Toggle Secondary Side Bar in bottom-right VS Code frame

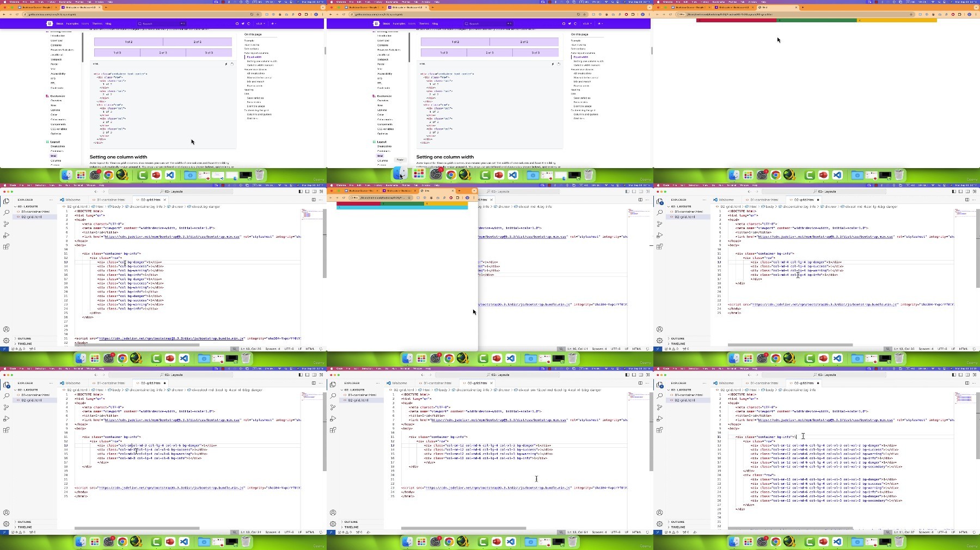(x=967, y=375)
